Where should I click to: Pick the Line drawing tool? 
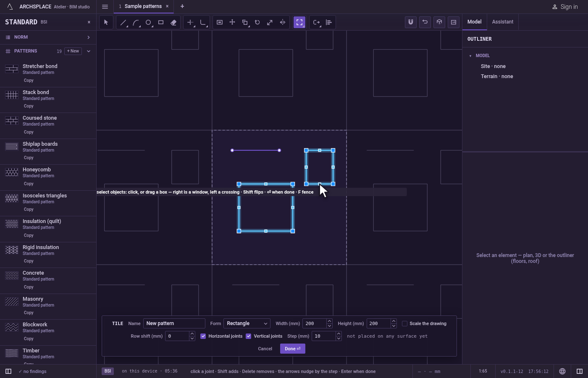[123, 22]
